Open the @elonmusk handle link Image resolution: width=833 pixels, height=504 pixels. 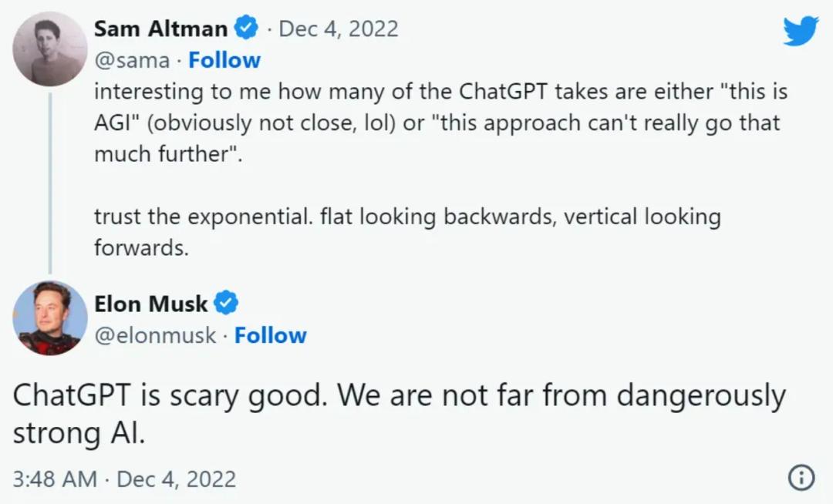(x=155, y=335)
